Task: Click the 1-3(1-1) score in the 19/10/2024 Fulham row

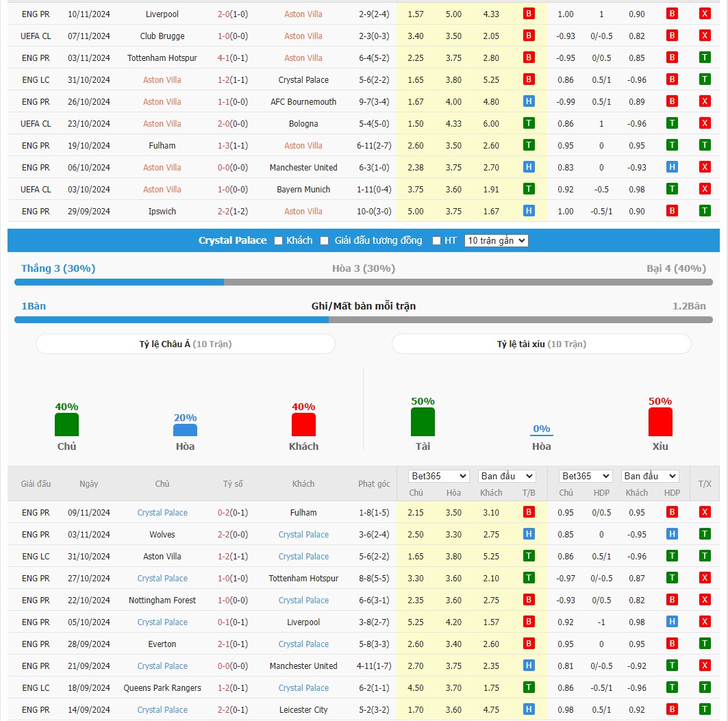Action: (x=233, y=145)
